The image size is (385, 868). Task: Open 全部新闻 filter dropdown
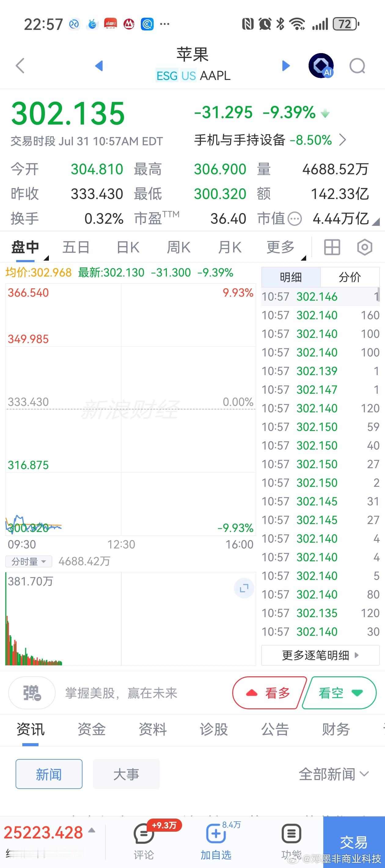click(334, 774)
